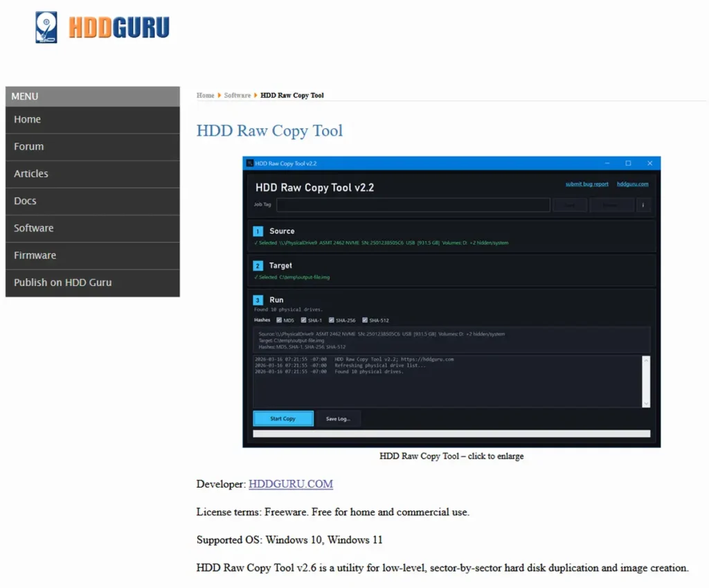709x588 pixels.
Task: Click the app icon in the title bar
Action: [249, 163]
